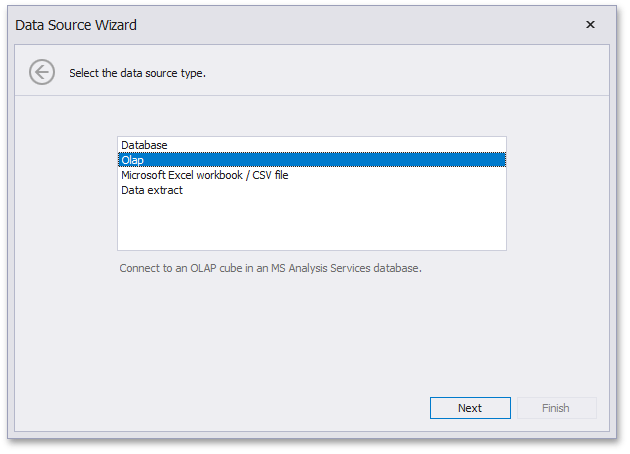Click the OLAP cube description text

(x=270, y=268)
